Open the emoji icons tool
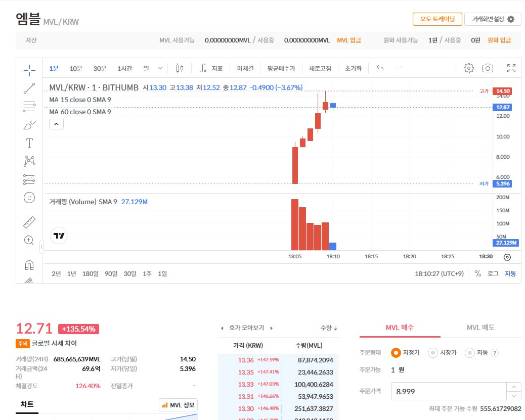Image resolution: width=525 pixels, height=420 pixels. [29, 198]
